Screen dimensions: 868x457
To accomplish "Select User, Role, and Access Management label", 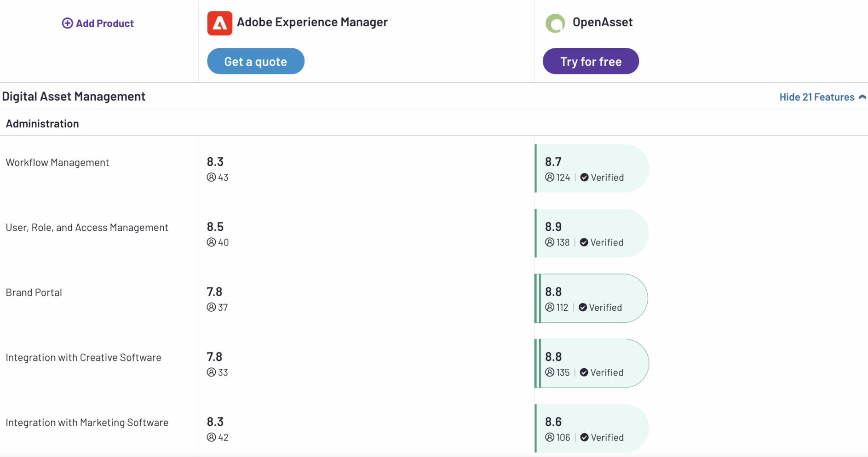I will coord(87,228).
